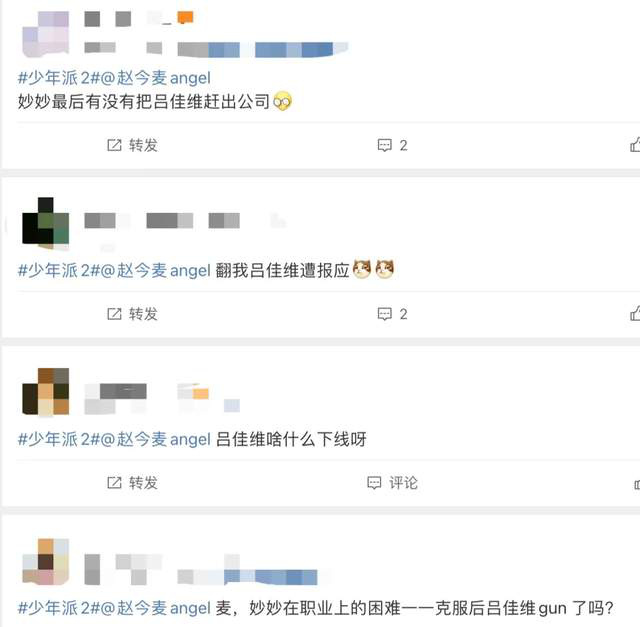The height and width of the screenshot is (627, 640).
Task: Click repost icon on 遭报应 post
Action: (114, 314)
